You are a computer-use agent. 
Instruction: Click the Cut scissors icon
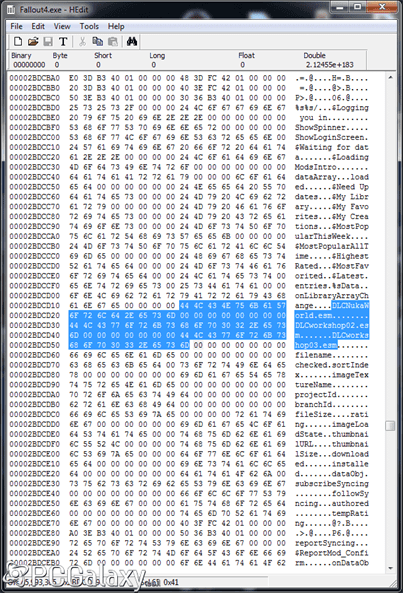coord(82,41)
